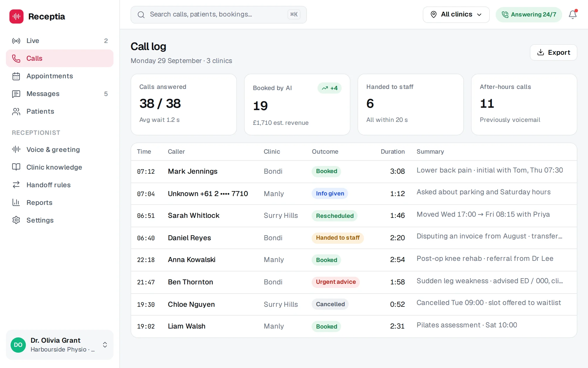Click the Summary column header
Viewport: 588px width, 368px height.
coord(430,152)
